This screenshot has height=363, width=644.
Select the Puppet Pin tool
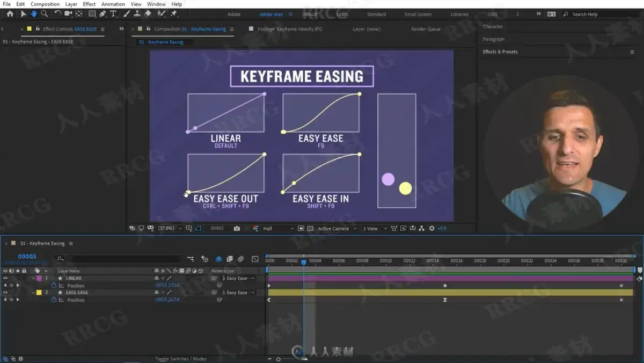point(174,14)
